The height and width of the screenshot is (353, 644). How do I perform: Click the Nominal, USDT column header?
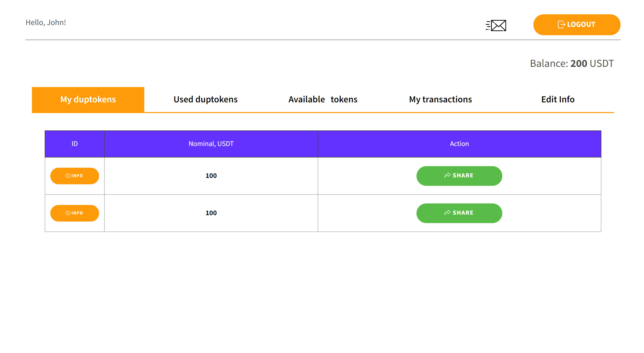[211, 144]
